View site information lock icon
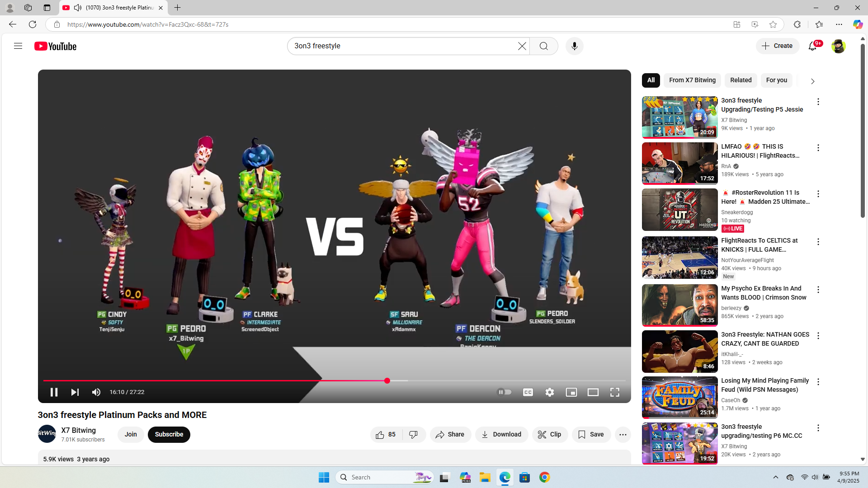The height and width of the screenshot is (488, 868). pos(57,24)
